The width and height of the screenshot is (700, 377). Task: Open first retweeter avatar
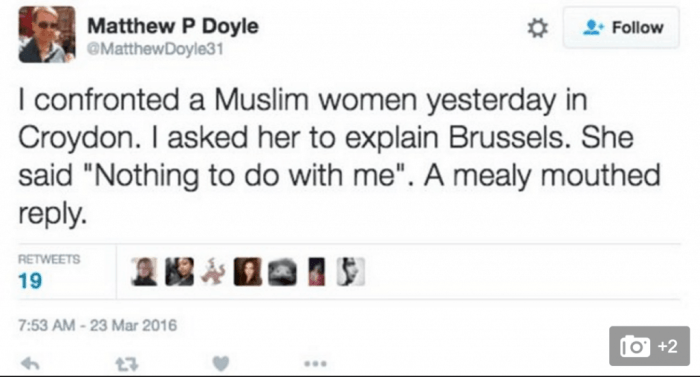[145, 272]
